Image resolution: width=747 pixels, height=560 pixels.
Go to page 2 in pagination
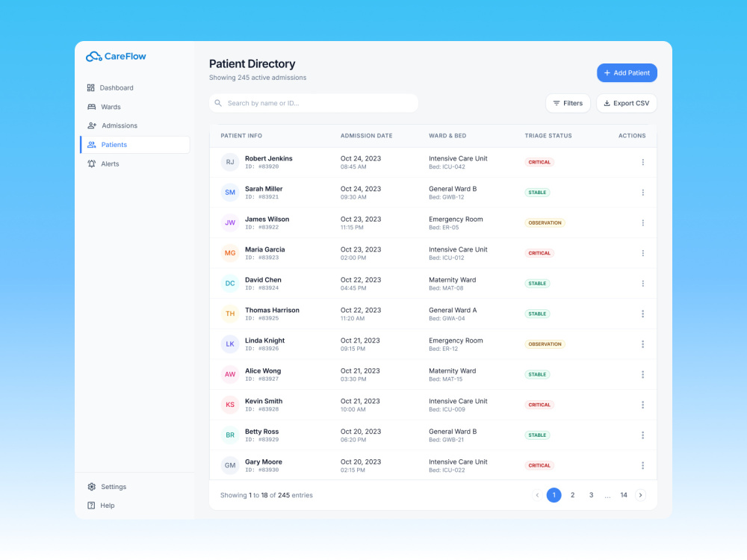(573, 495)
